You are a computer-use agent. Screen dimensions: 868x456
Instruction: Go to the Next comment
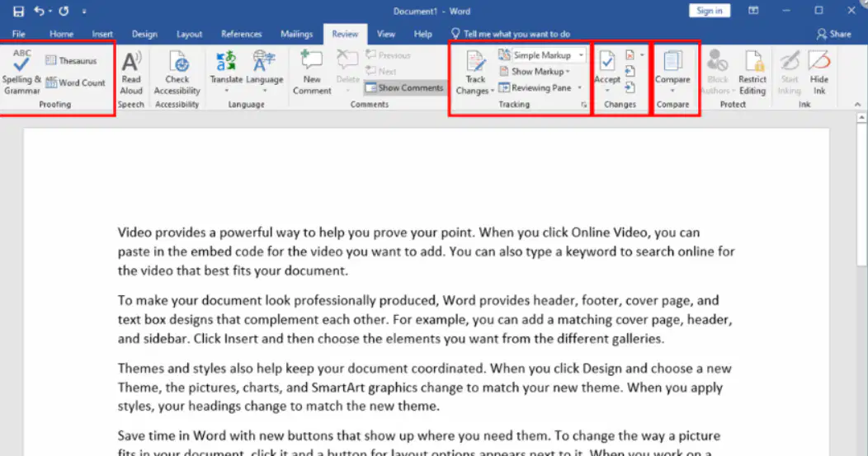(381, 72)
